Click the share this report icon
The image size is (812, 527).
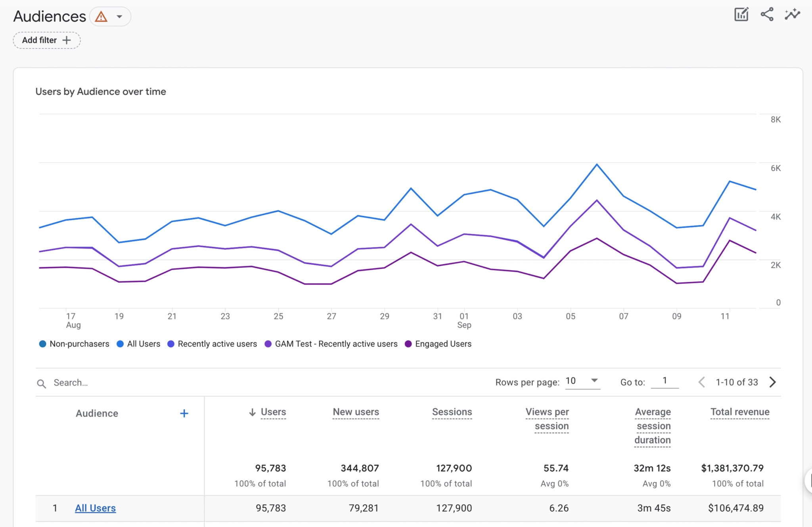[767, 14]
